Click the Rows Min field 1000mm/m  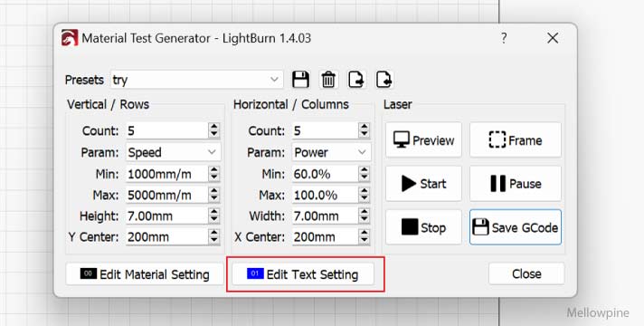[166, 174]
